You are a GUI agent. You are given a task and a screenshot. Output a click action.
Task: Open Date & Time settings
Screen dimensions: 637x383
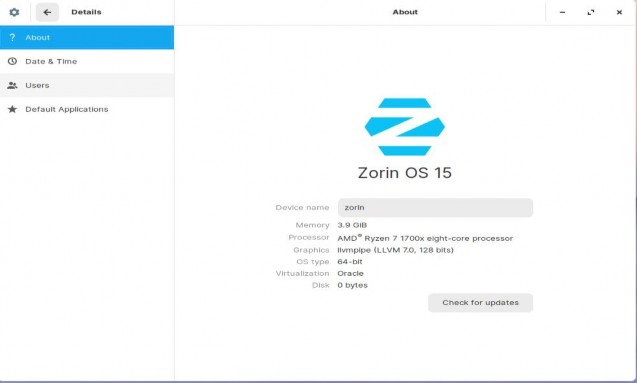87,61
